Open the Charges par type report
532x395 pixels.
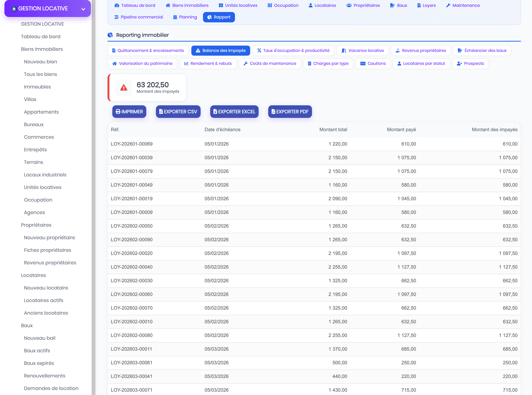(x=328, y=63)
